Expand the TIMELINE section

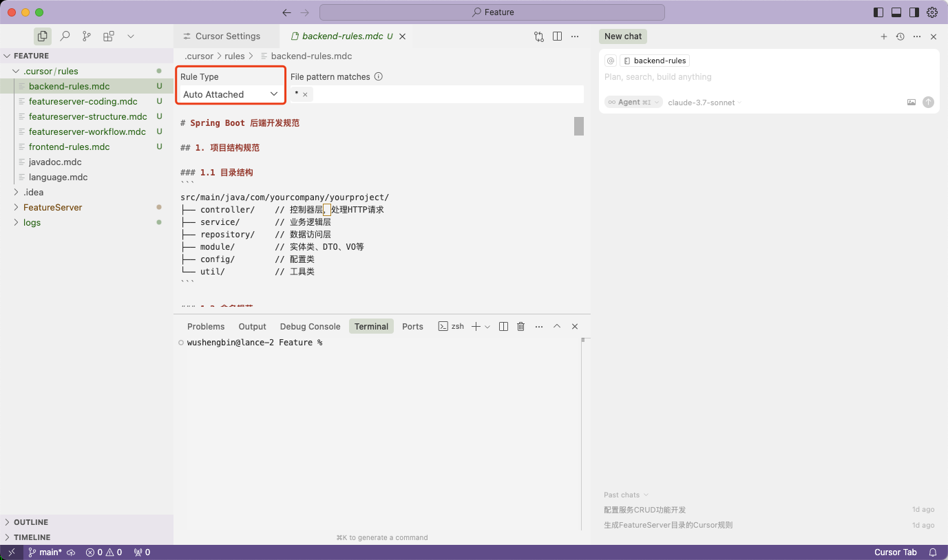(87, 537)
